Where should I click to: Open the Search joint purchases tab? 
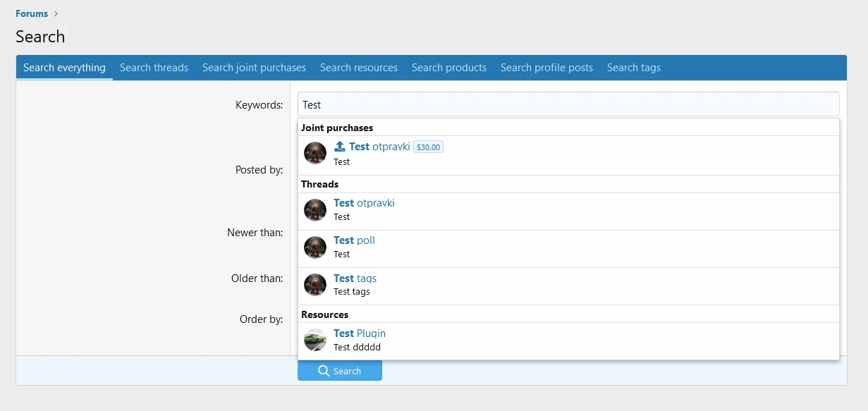click(x=254, y=68)
